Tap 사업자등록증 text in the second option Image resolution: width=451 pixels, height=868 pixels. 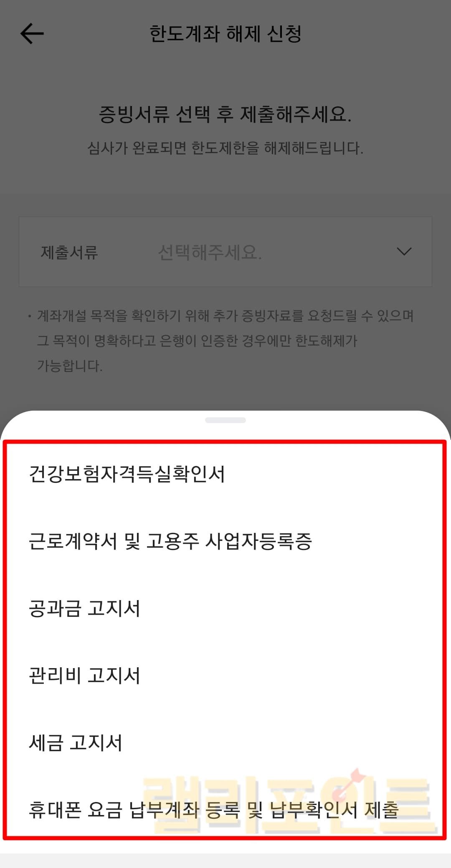pos(258,541)
